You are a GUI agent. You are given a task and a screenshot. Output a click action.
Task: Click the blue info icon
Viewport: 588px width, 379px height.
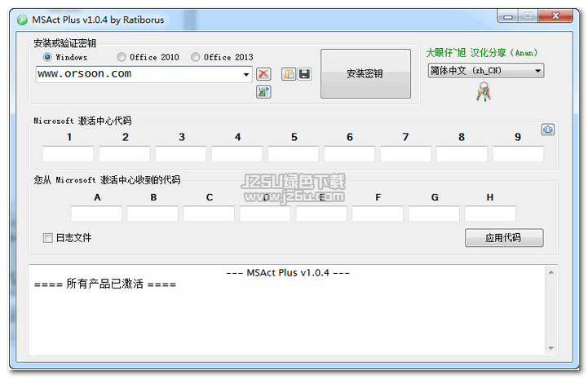click(547, 130)
